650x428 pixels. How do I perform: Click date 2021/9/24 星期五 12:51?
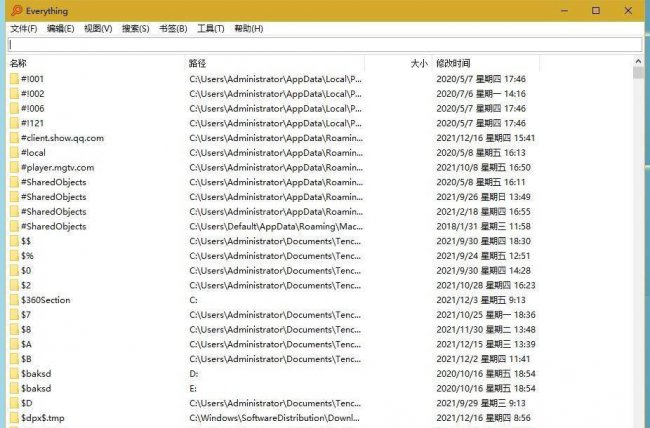tap(483, 256)
